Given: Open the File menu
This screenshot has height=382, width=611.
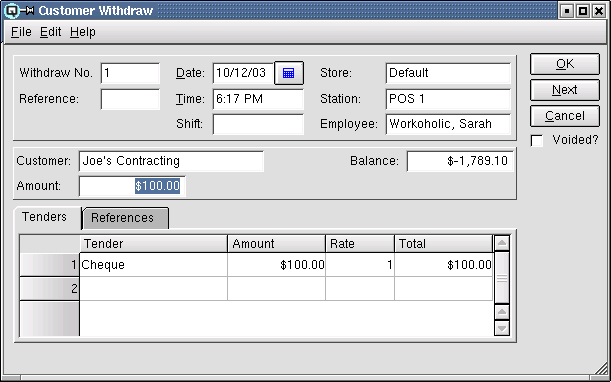Looking at the screenshot, I should [x=21, y=32].
